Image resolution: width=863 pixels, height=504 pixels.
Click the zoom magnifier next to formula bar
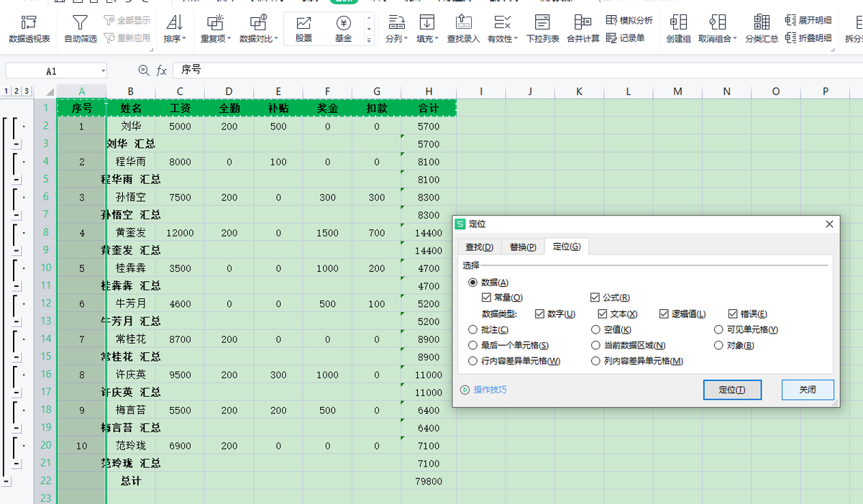(144, 70)
